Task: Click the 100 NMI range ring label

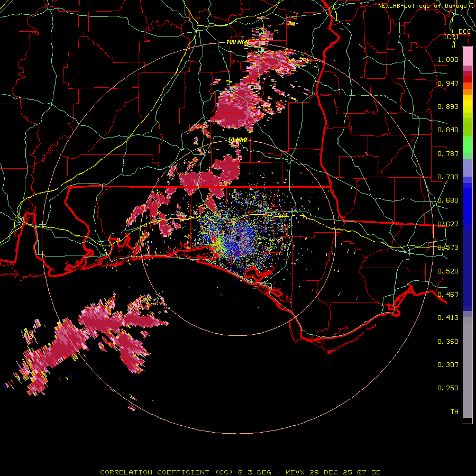Action: (x=237, y=42)
